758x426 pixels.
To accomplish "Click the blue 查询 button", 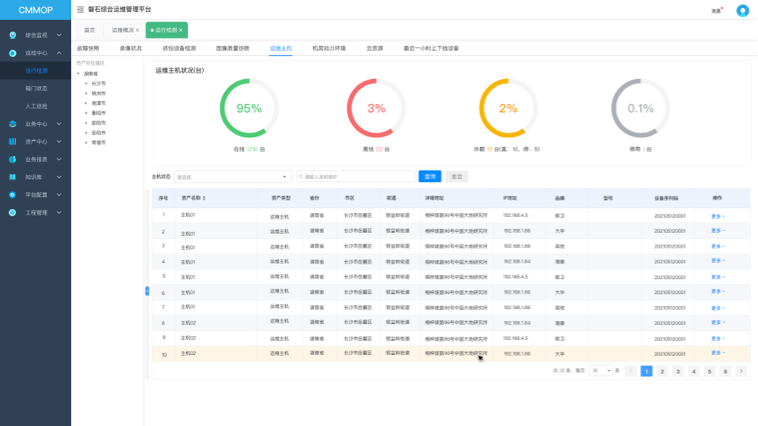I will point(429,176).
